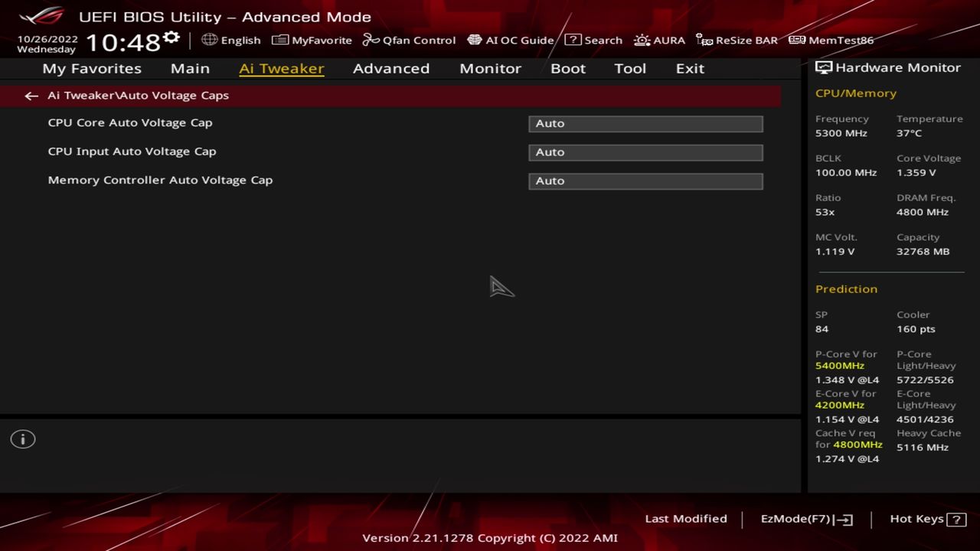Click the info circle icon
This screenshot has height=551, width=980.
(x=23, y=439)
